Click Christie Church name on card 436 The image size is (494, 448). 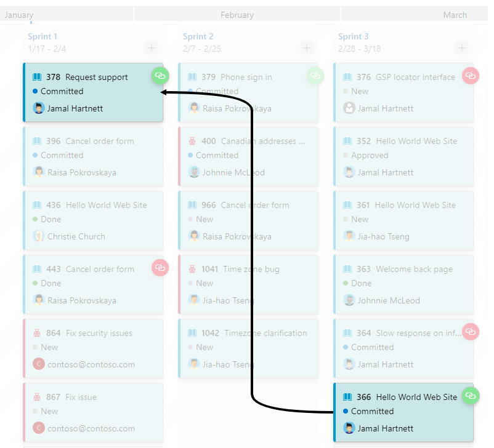76,236
